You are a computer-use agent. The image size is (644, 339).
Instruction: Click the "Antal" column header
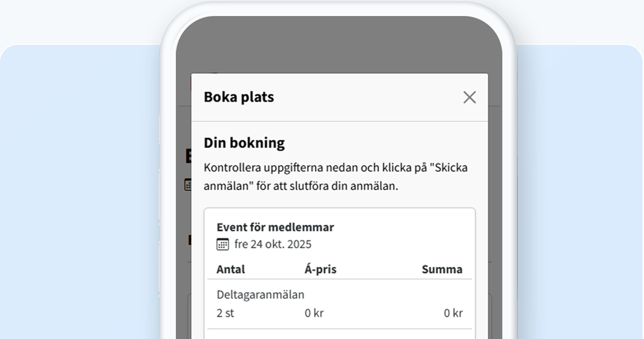tap(231, 269)
